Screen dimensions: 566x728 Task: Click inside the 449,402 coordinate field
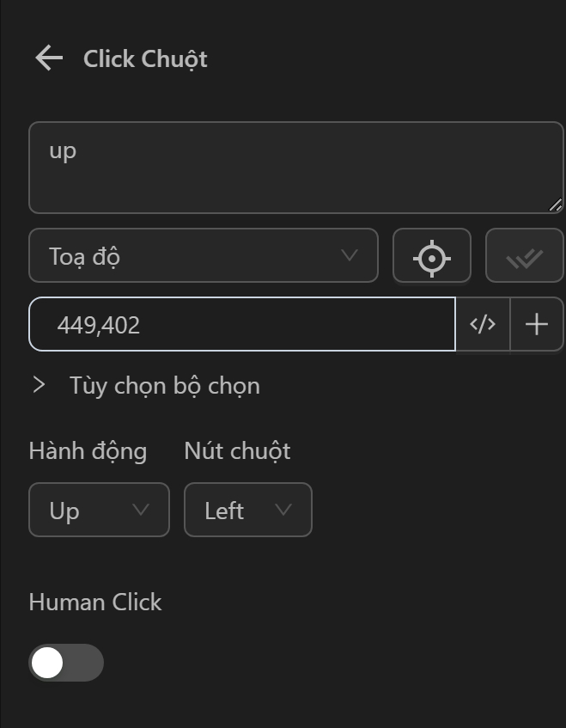[x=240, y=324]
